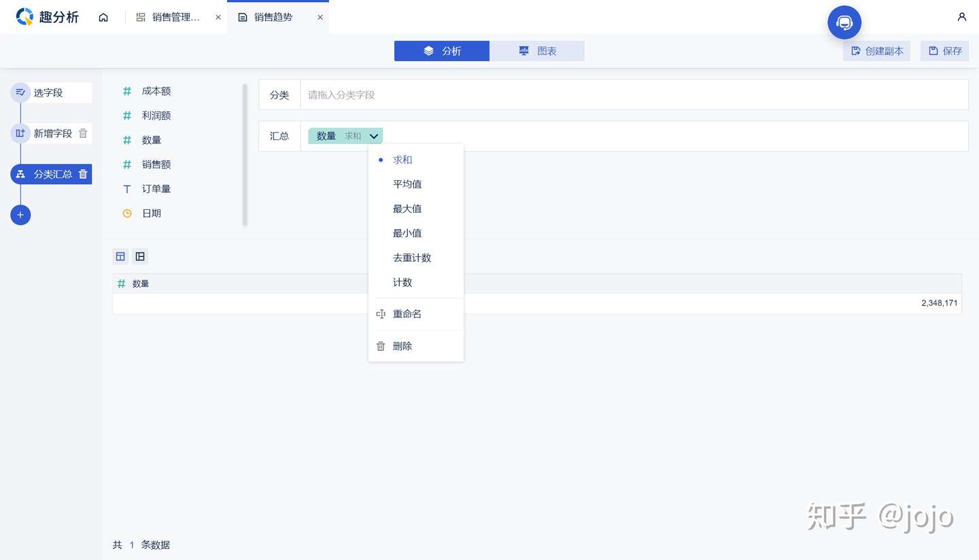Viewport: 979px width, 560px height.
Task: Choose 求和 aggregation
Action: (416, 160)
